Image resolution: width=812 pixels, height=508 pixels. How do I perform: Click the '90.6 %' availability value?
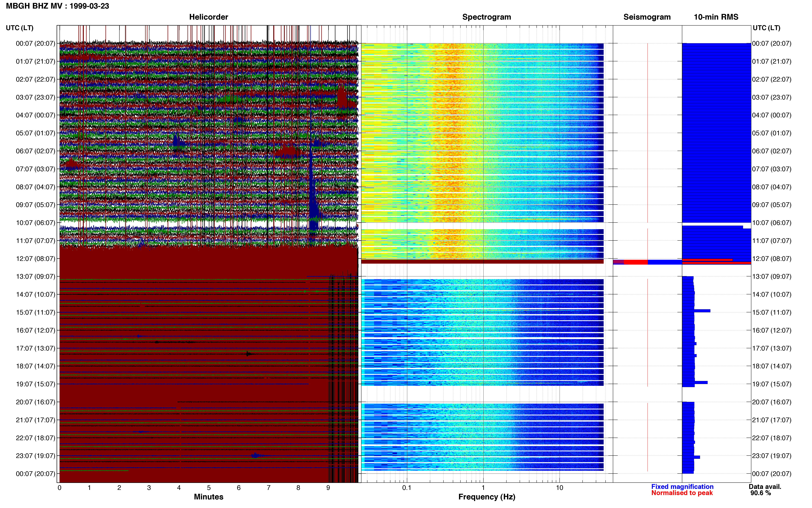761,493
